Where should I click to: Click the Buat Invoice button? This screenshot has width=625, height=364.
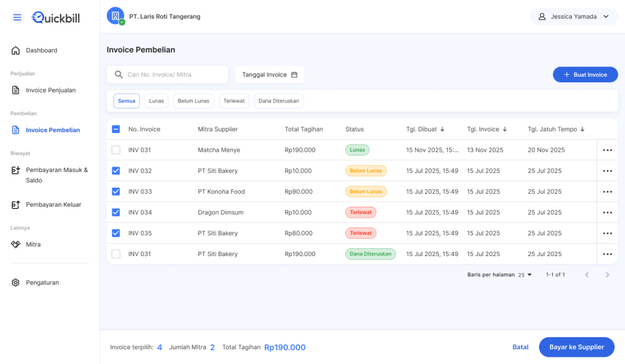[x=585, y=75]
